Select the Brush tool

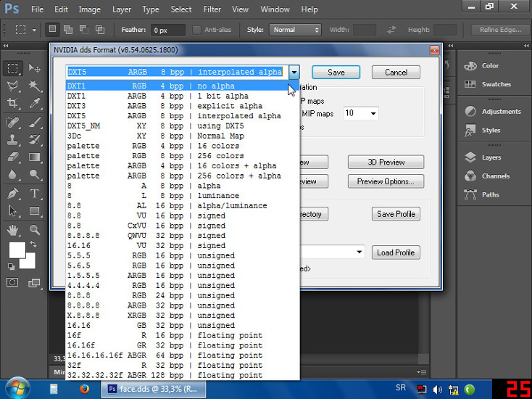click(x=34, y=122)
